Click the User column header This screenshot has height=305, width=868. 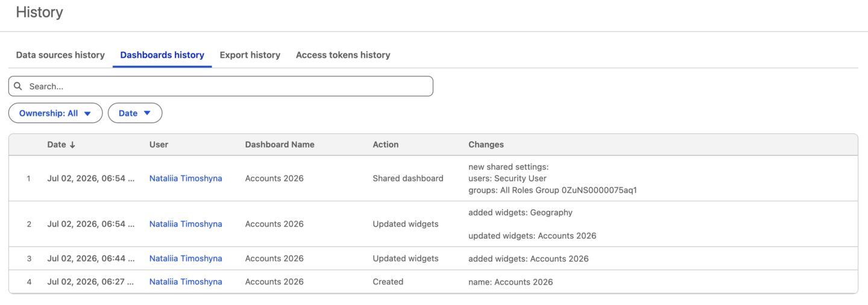[159, 145]
